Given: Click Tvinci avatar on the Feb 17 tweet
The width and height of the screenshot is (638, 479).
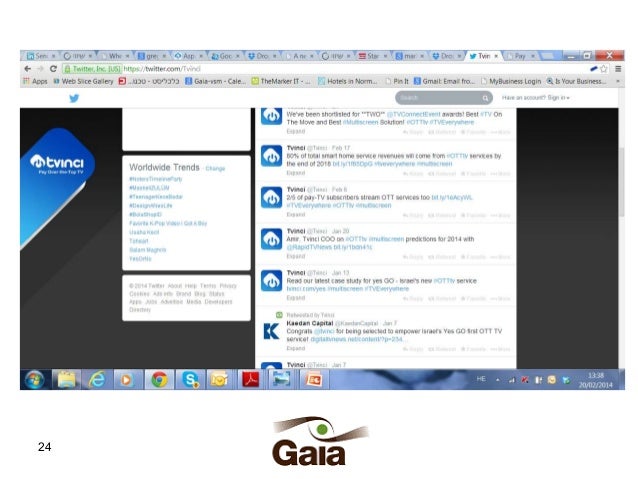Looking at the screenshot, I should click(271, 156).
